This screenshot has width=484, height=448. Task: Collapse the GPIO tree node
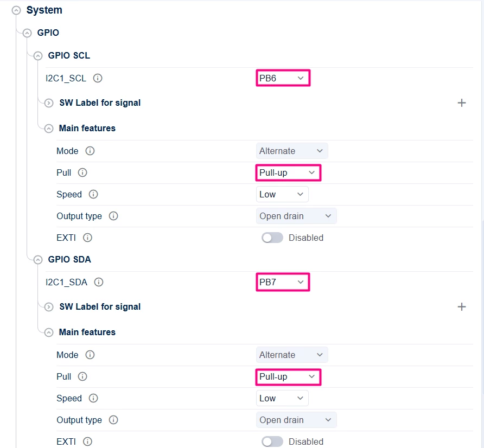(27, 33)
